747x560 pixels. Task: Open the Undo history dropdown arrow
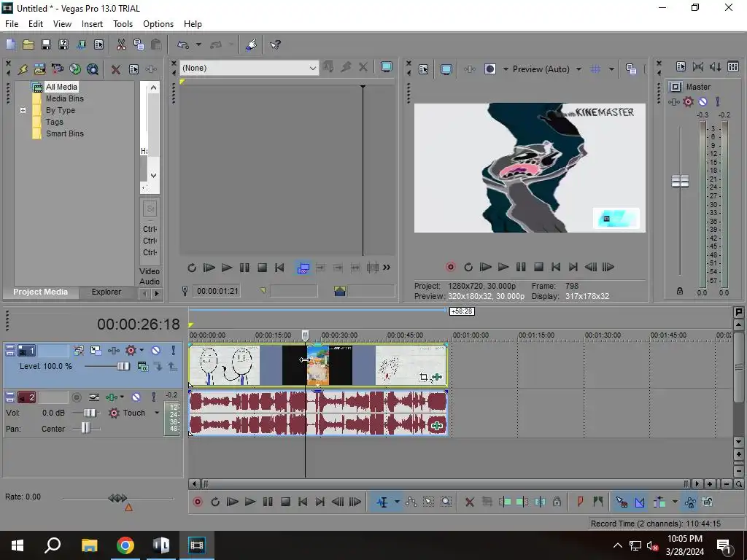(198, 44)
